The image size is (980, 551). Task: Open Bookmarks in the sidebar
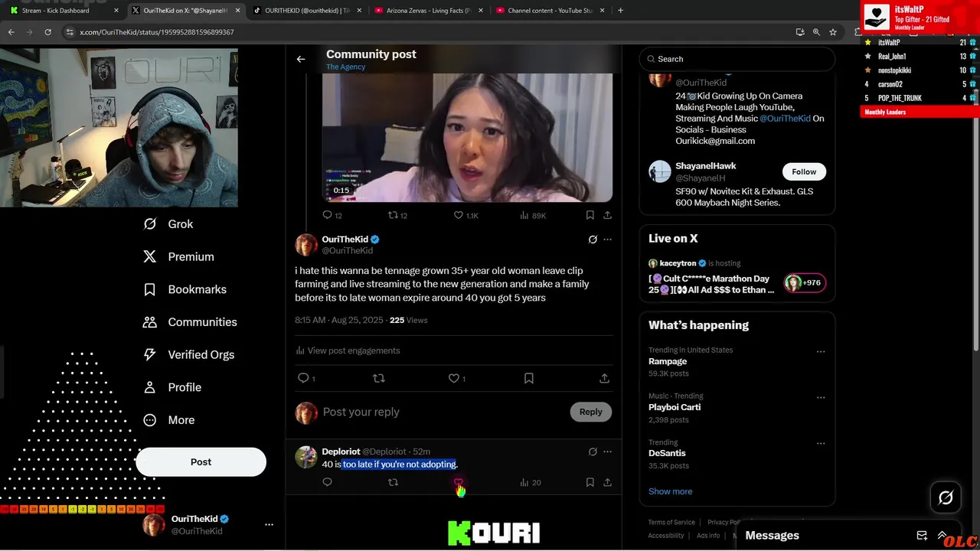(x=185, y=289)
